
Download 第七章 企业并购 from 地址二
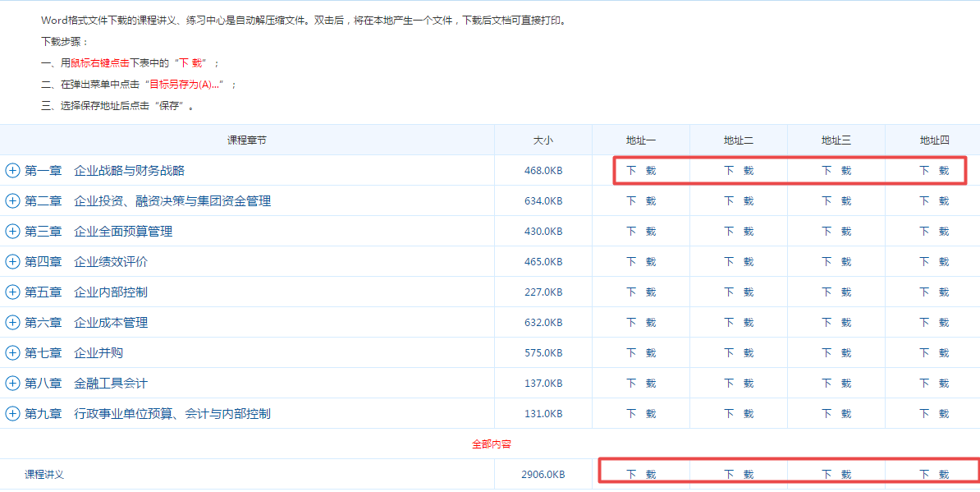[x=739, y=353]
